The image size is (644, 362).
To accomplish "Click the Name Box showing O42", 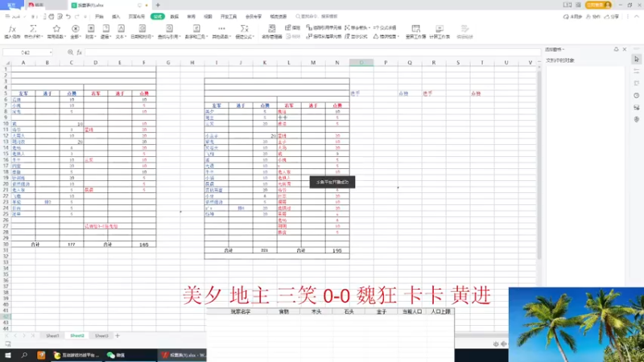I will tap(26, 52).
